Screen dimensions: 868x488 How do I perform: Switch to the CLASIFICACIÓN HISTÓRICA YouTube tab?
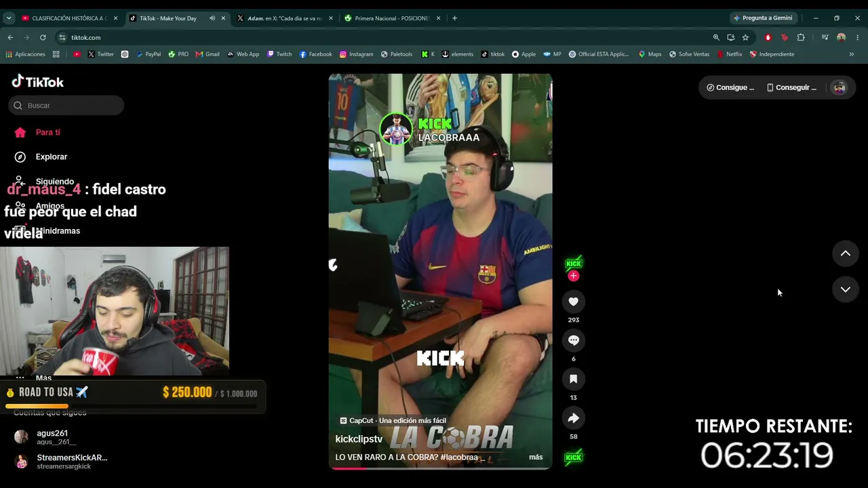pyautogui.click(x=70, y=18)
